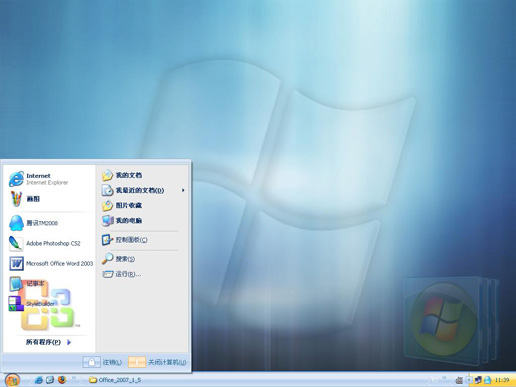Expand All Programs (所有程序) arrow
Image resolution: width=516 pixels, height=387 pixels.
click(69, 342)
